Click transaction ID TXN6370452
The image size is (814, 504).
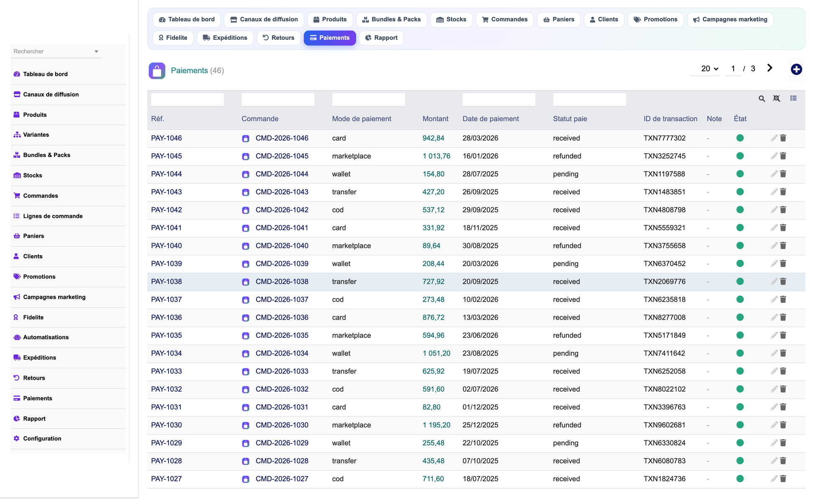click(x=665, y=264)
